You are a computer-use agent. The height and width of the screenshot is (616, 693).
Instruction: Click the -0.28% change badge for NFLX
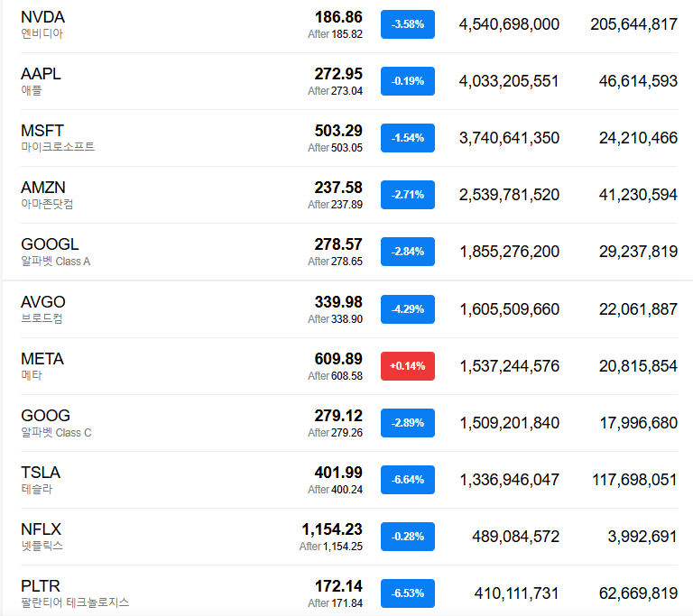coord(408,537)
